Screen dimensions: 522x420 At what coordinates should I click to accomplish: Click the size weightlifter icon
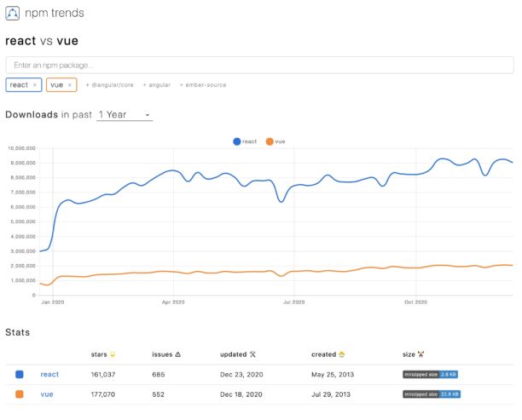pos(420,354)
